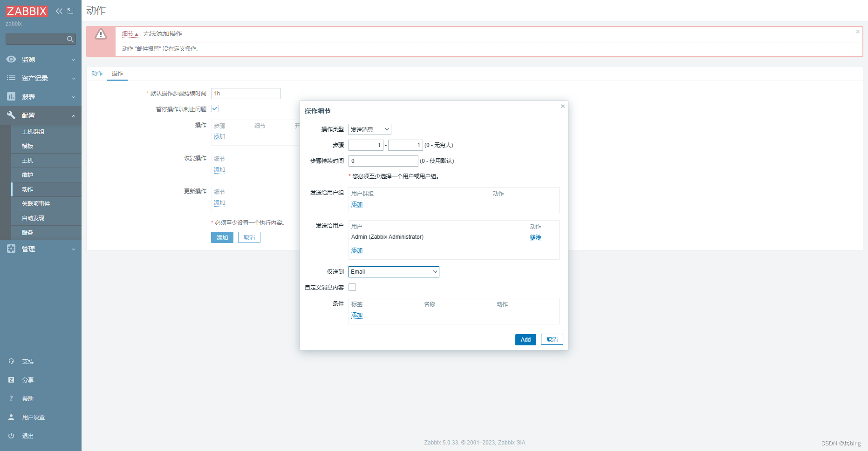The image size is (868, 451).
Task: Click the 监测 eye icon
Action: click(11, 59)
